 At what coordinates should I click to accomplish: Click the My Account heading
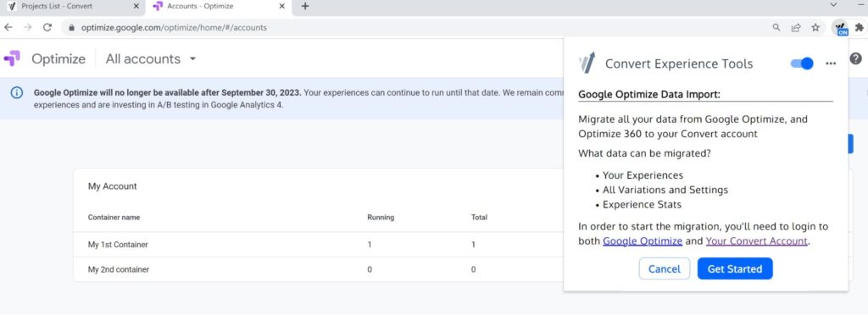(113, 186)
